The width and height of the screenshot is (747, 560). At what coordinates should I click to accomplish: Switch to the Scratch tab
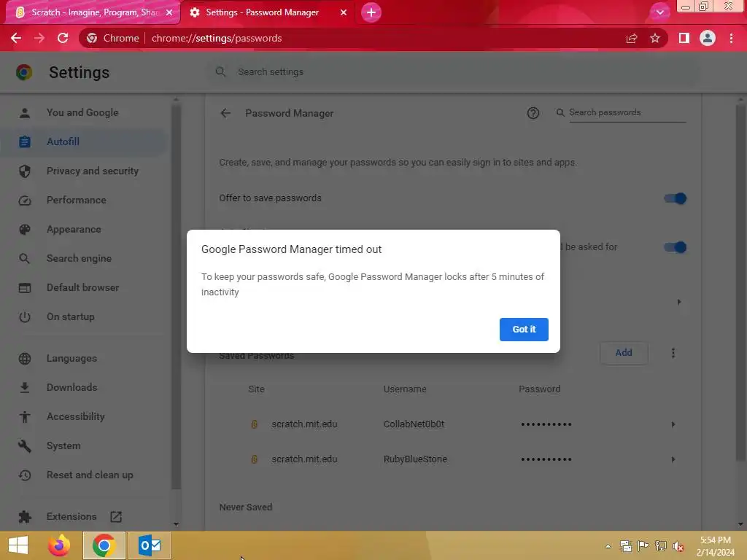click(x=93, y=12)
